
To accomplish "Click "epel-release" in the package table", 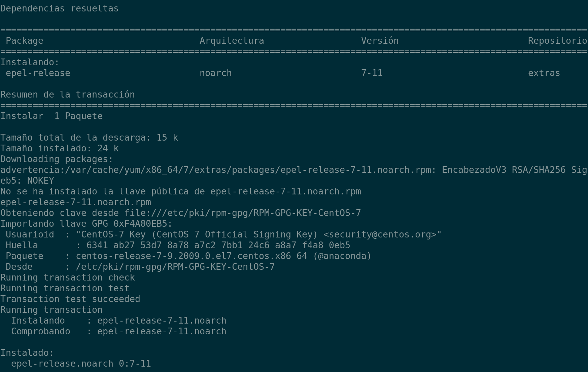I will [38, 73].
